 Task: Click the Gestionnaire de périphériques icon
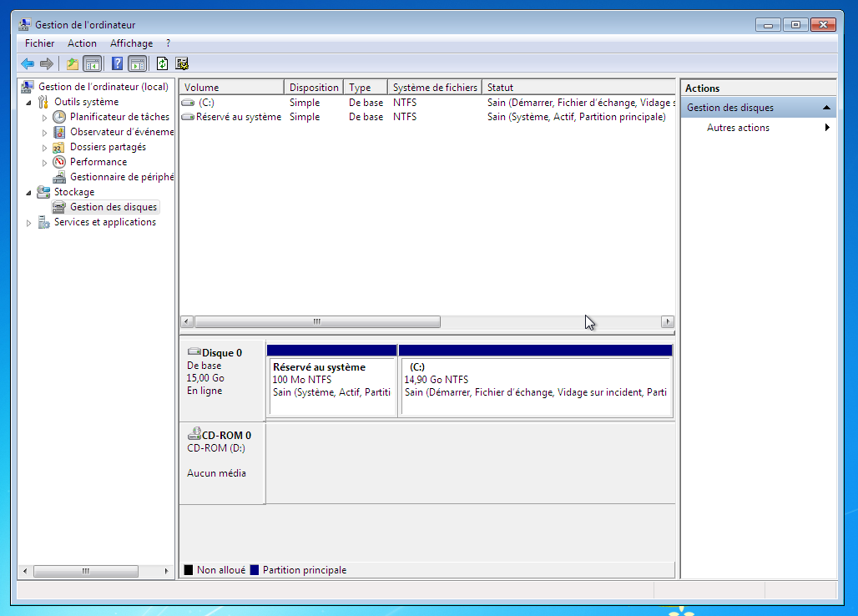[59, 177]
